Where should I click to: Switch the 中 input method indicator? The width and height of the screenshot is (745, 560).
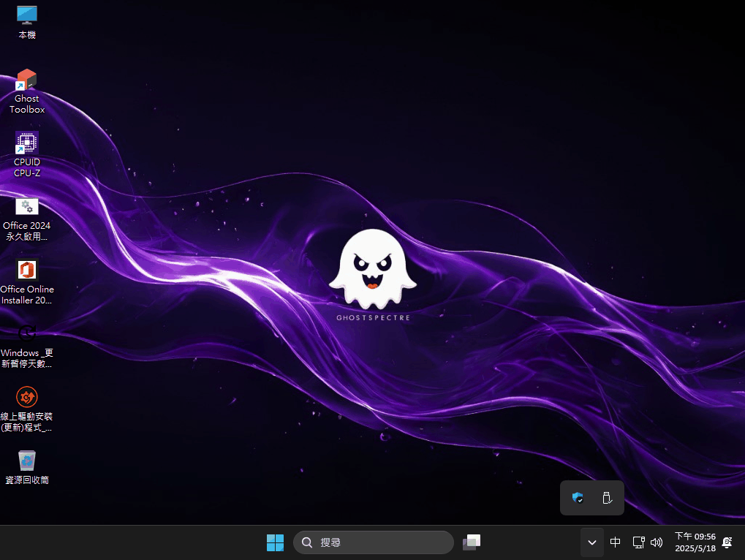click(616, 542)
